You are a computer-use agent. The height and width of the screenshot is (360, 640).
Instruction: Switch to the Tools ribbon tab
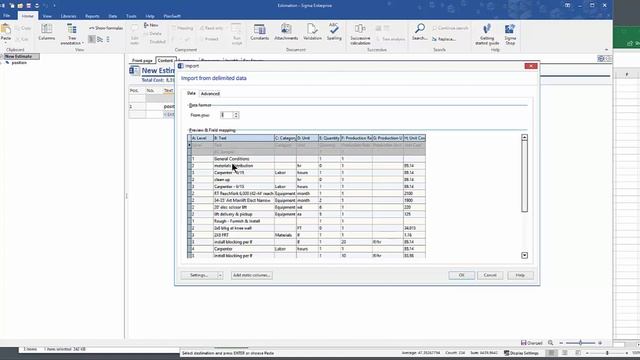point(131,16)
